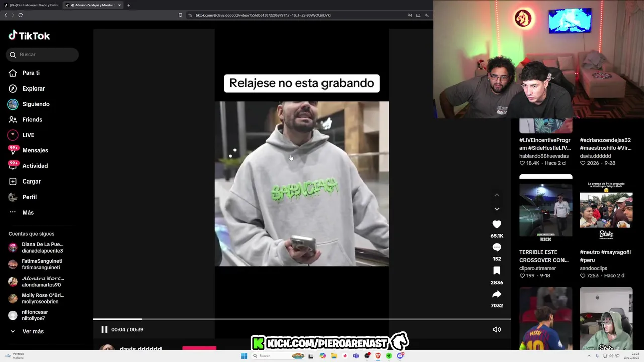The image size is (644, 362).
Task: Open Mensajes inbox
Action: click(x=35, y=150)
